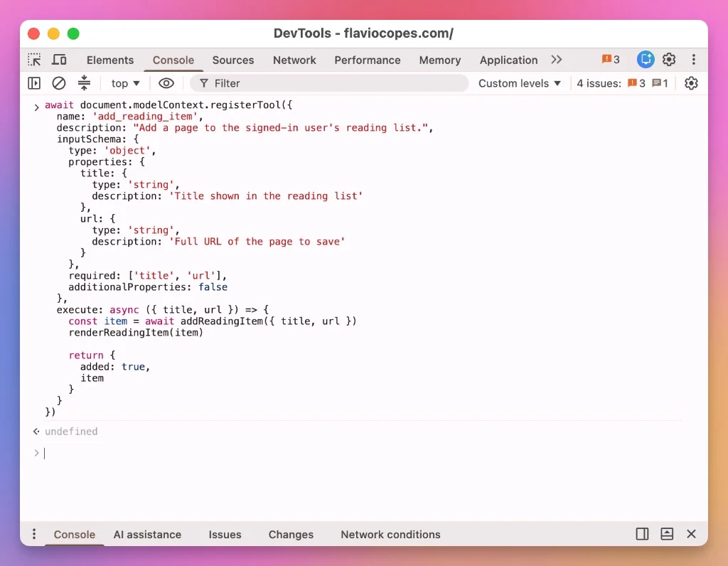The image size is (728, 566).
Task: Focus the empty console prompt line
Action: coord(362,453)
